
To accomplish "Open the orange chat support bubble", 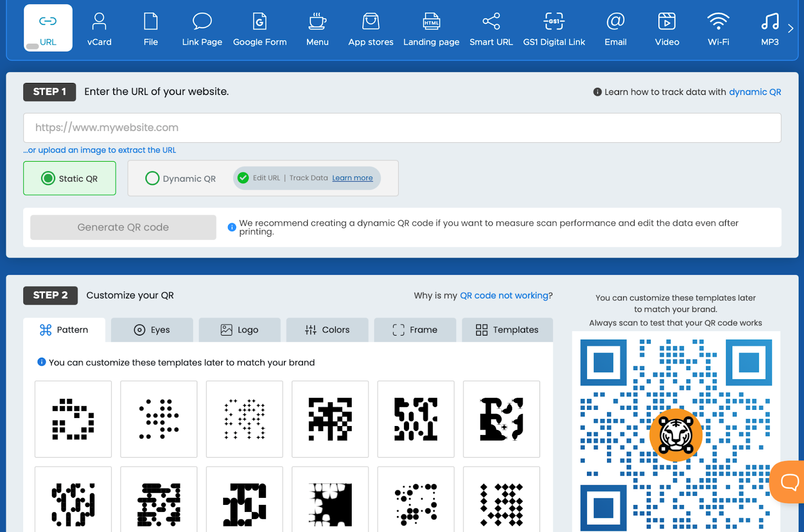I will click(x=788, y=482).
